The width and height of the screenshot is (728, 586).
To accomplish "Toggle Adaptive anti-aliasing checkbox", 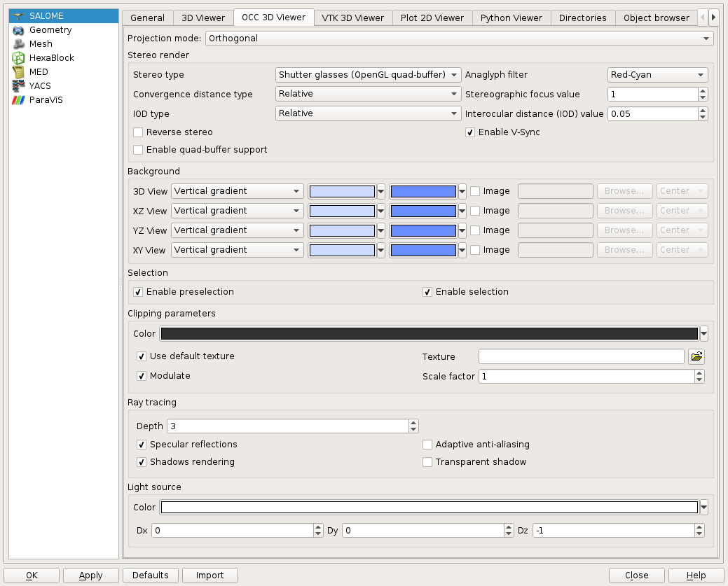I will click(427, 445).
